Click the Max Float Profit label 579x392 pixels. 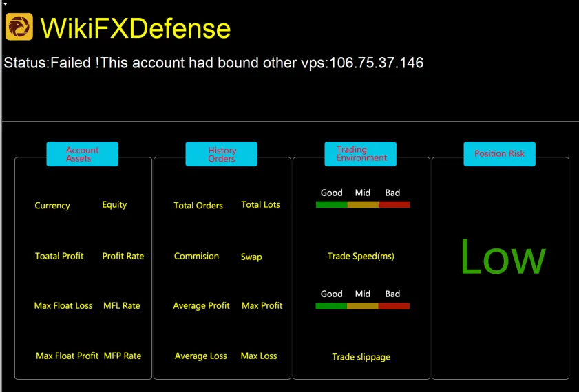click(x=67, y=356)
